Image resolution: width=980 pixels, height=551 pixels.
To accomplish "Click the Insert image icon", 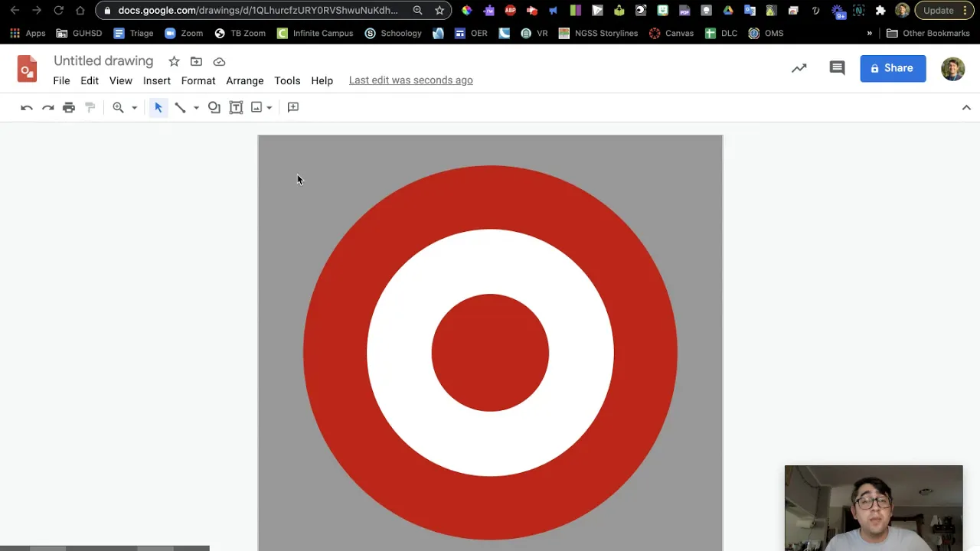I will (256, 108).
